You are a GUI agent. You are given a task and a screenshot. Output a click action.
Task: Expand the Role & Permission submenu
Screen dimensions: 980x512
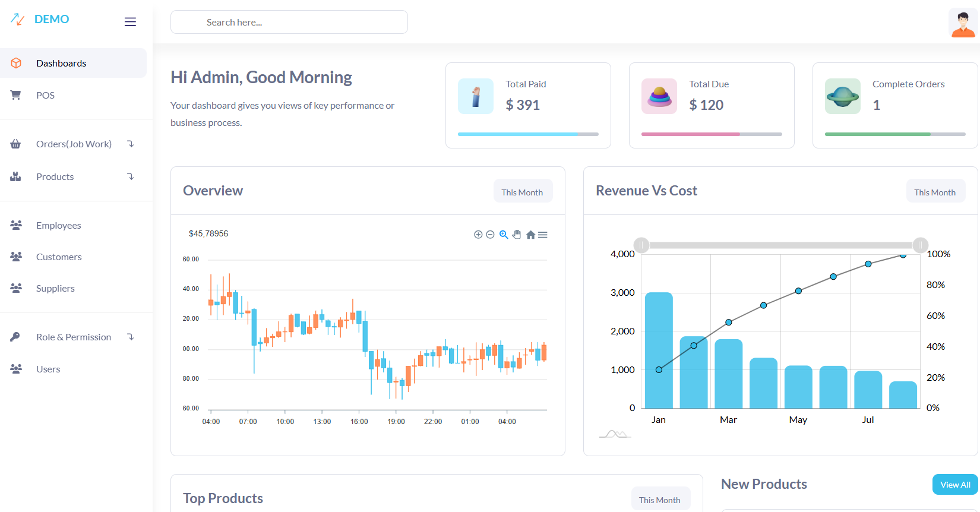coord(131,337)
